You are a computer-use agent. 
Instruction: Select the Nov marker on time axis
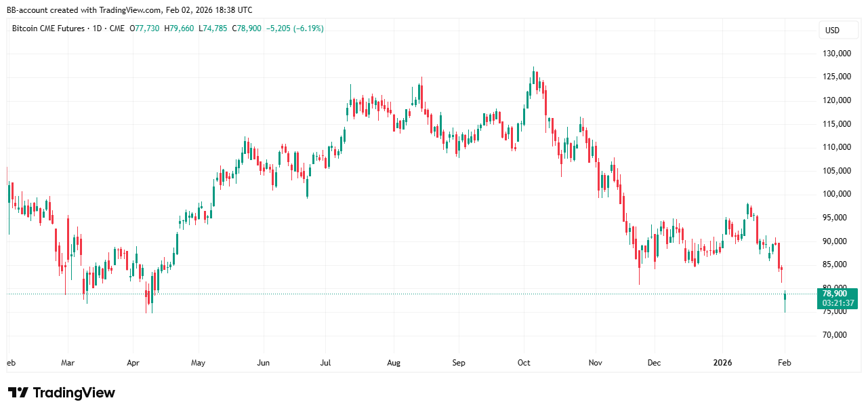[594, 363]
